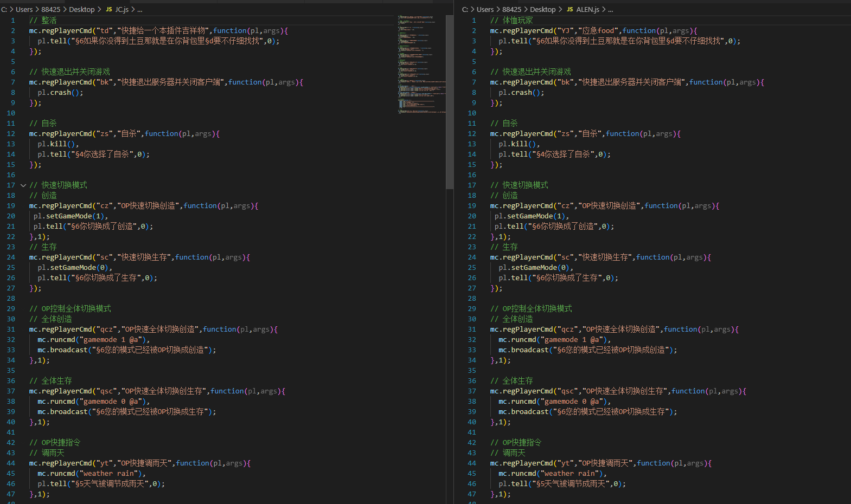The width and height of the screenshot is (851, 504).
Task: Open the Desktop breadcrumb in the JC.js editor
Action: 82,9
